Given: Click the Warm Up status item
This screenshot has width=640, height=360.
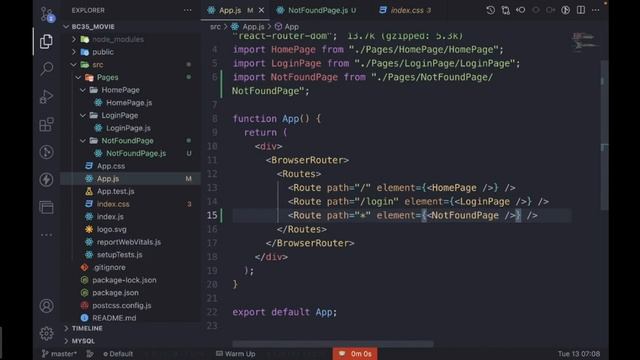Looking at the screenshot, I should 236,353.
